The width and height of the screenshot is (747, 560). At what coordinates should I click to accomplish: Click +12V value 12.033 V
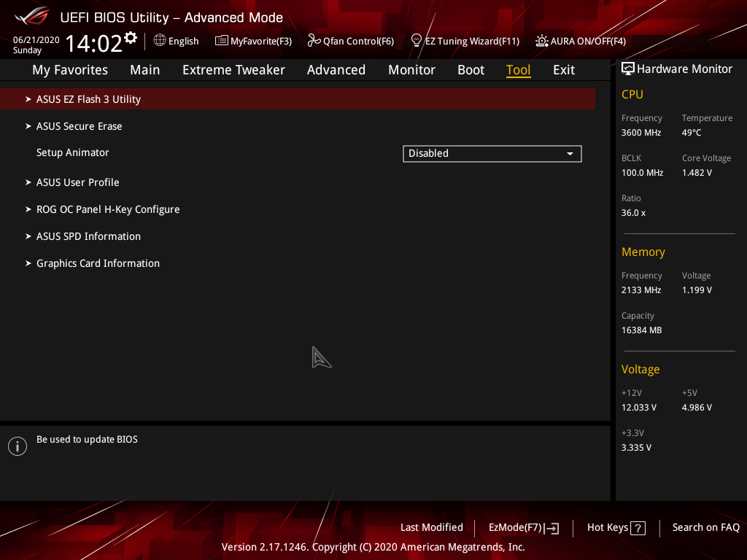[639, 408]
